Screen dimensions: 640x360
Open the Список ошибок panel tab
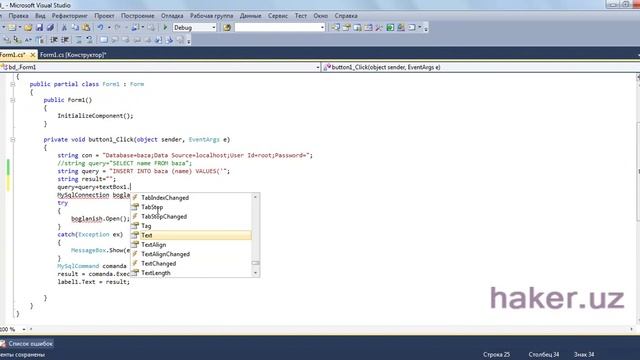[27, 344]
